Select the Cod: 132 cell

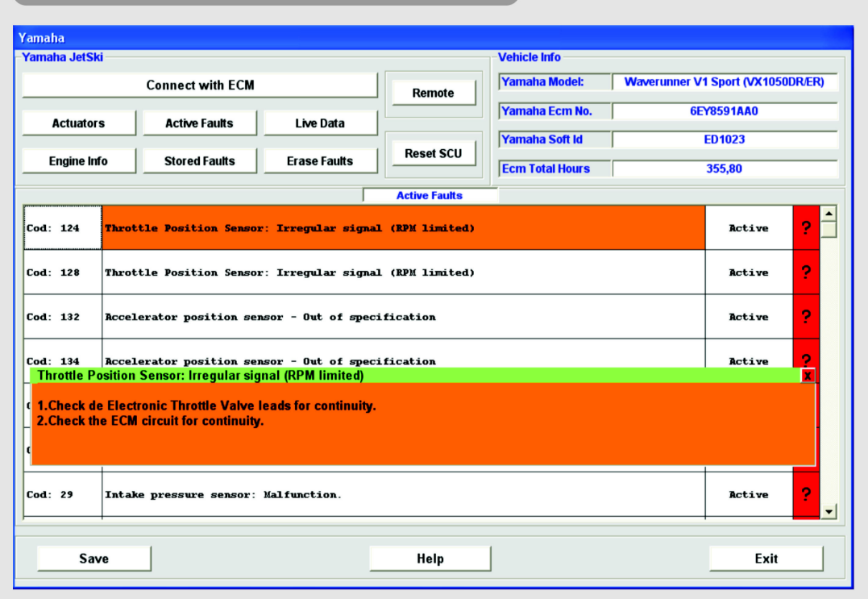[63, 316]
